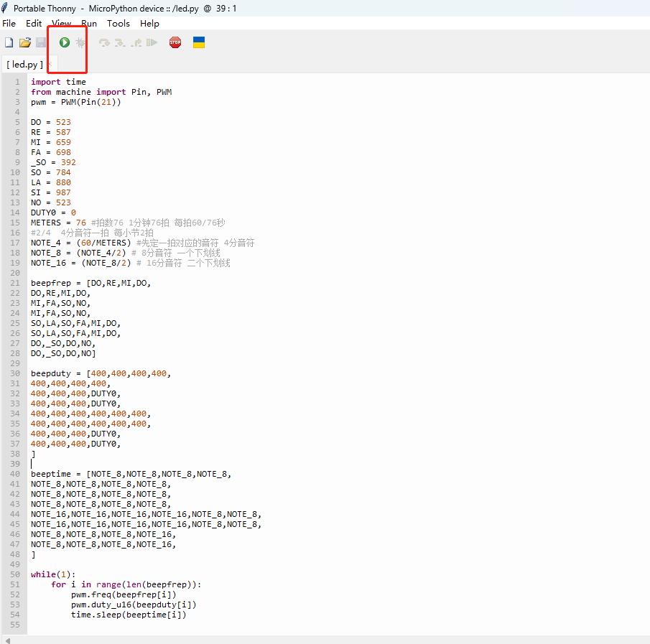Click the '_SO = 392' line
The image size is (650, 644).
point(53,162)
